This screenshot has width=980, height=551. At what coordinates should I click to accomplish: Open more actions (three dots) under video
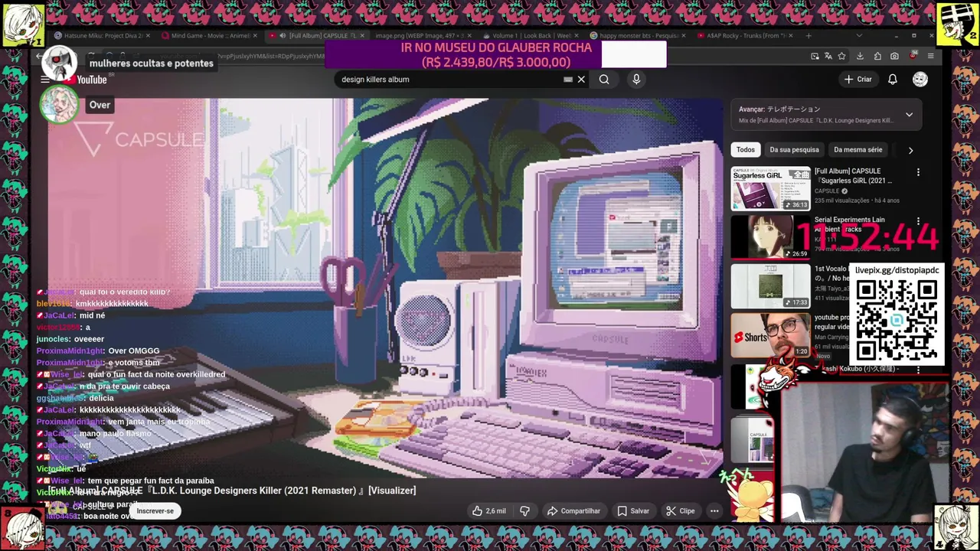pos(714,511)
